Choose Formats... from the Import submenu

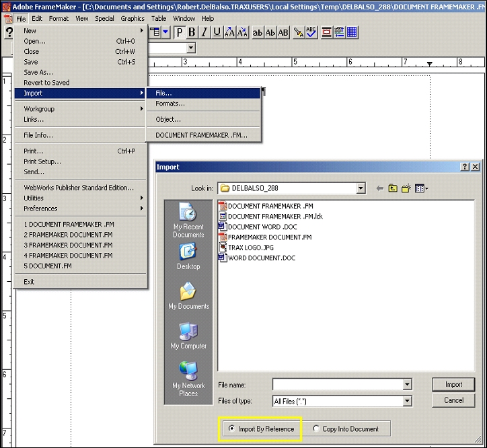point(203,104)
